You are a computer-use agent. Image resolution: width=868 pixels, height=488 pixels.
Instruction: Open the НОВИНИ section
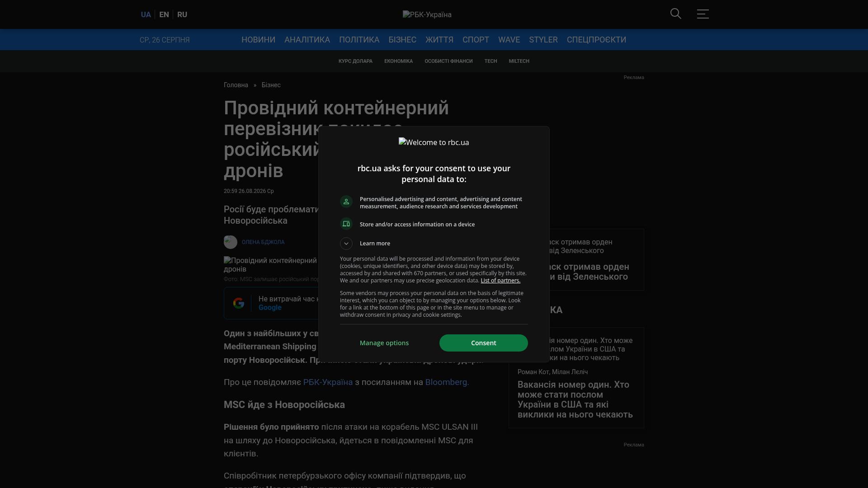(258, 40)
